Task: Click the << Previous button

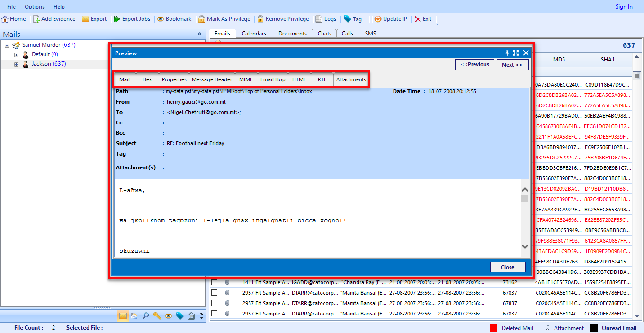Action: pyautogui.click(x=474, y=64)
